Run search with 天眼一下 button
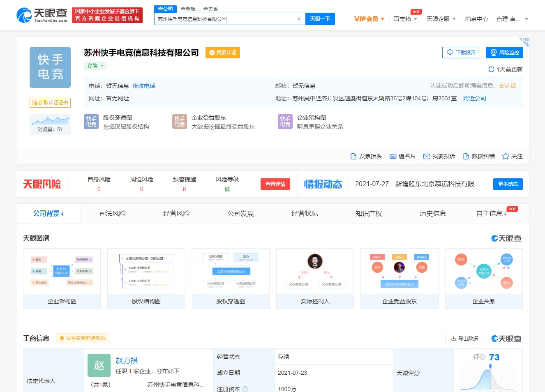The height and width of the screenshot is (392, 545). [x=320, y=19]
